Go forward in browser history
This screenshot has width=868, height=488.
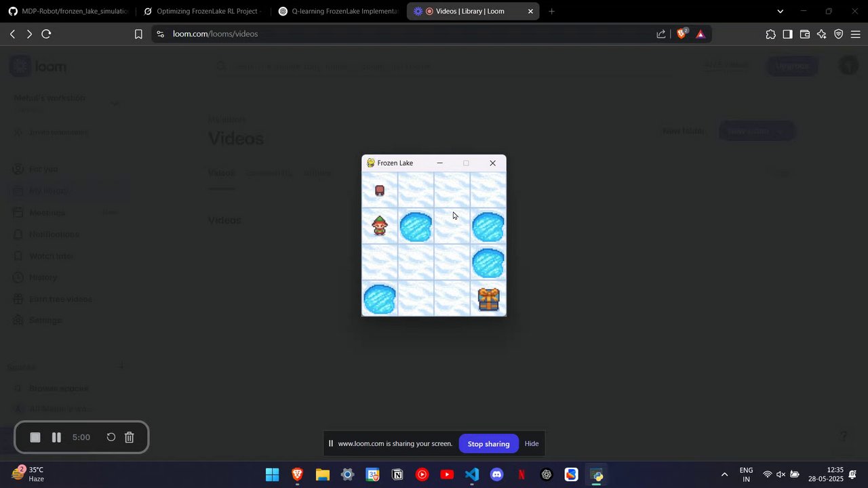click(x=29, y=34)
